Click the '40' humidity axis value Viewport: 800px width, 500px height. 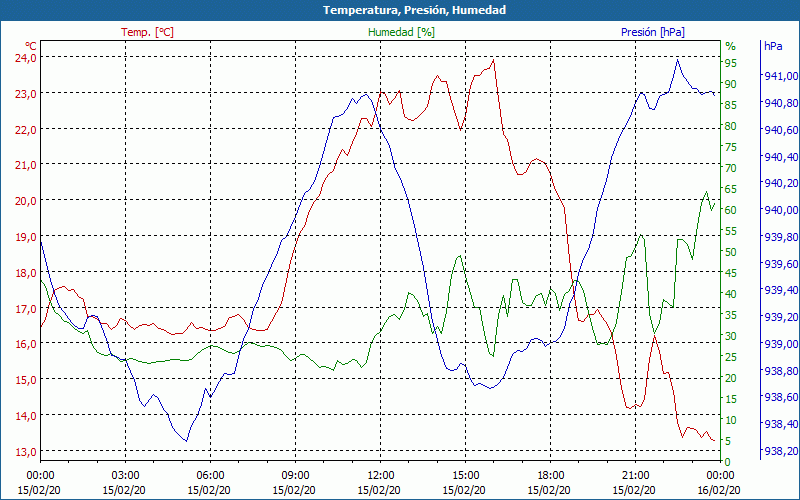[731, 294]
